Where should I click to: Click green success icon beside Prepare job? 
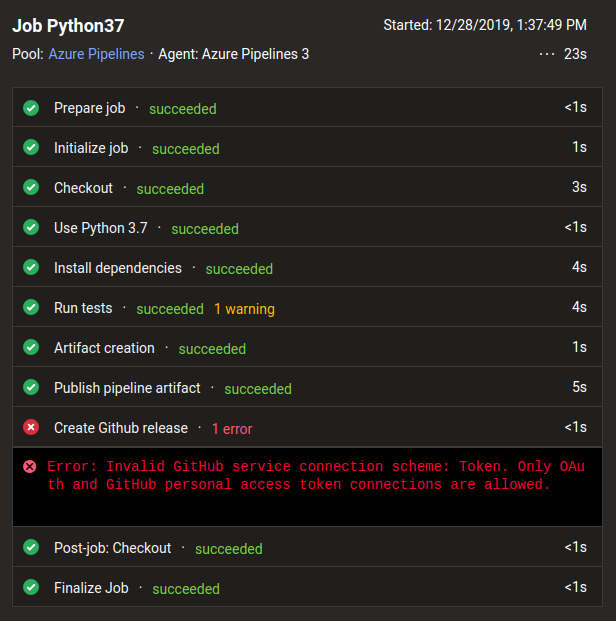[31, 108]
